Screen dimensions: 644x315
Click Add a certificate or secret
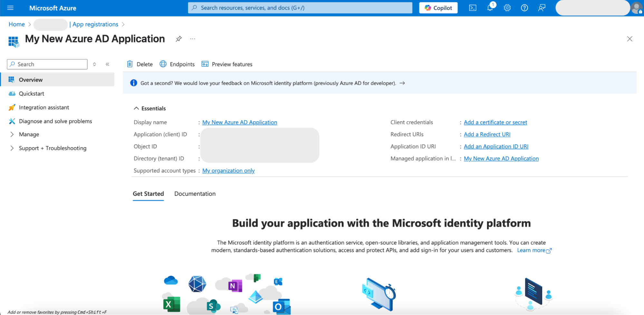pyautogui.click(x=495, y=122)
